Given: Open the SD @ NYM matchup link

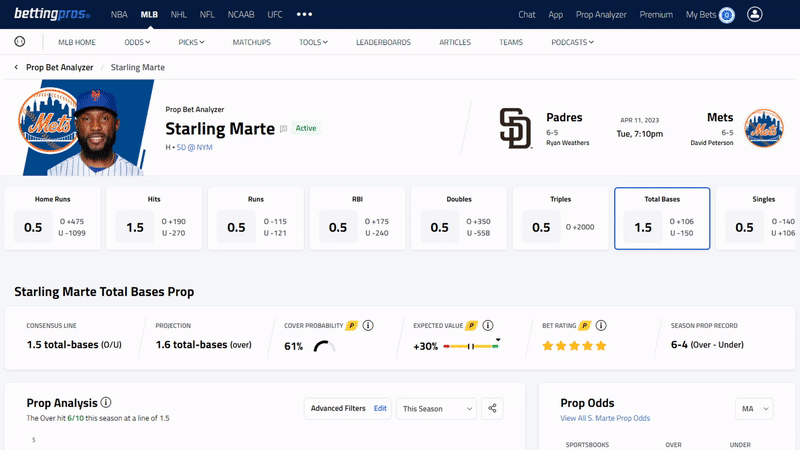Looking at the screenshot, I should 194,147.
